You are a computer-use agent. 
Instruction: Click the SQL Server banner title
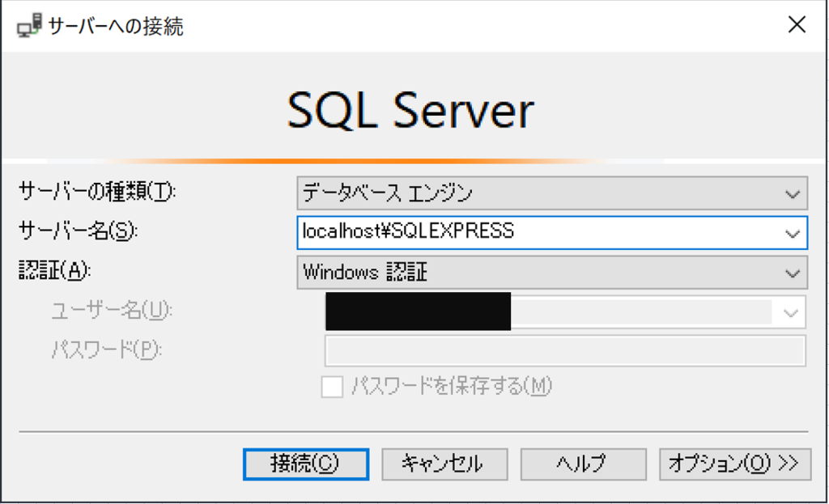coord(410,110)
